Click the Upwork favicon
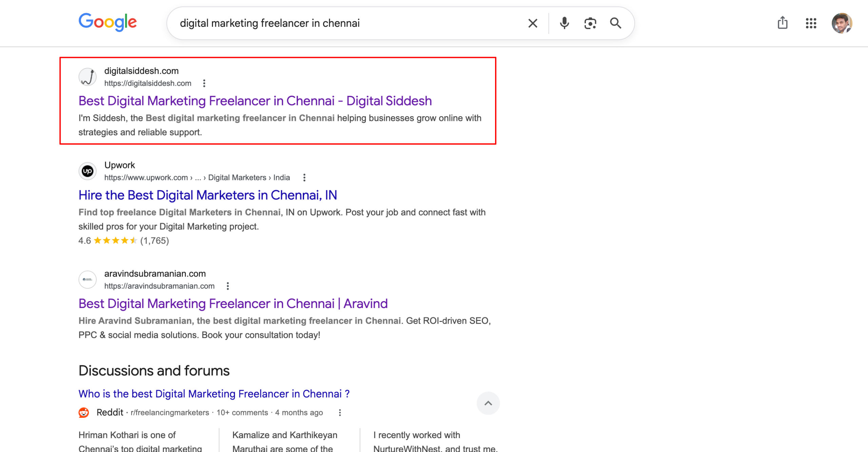Image resolution: width=868 pixels, height=452 pixels. click(x=87, y=171)
